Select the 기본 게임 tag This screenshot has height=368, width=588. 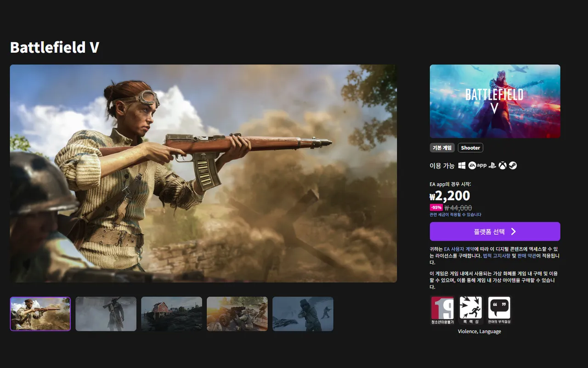point(442,148)
